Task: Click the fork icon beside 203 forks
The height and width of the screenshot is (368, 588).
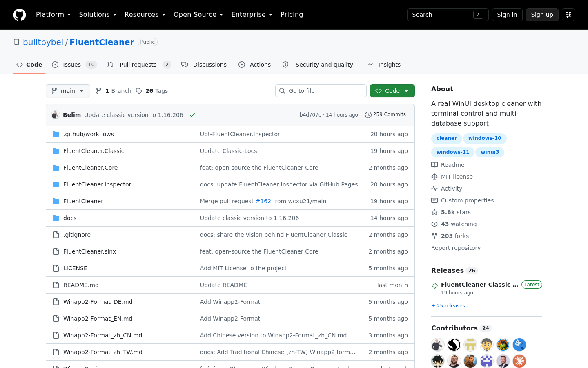Action: (434, 236)
